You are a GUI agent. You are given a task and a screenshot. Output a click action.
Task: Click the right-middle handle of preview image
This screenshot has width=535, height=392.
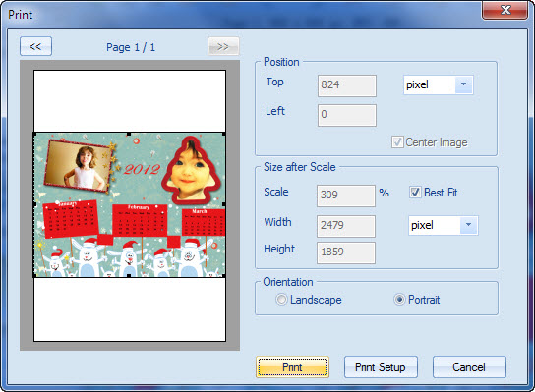(x=224, y=204)
